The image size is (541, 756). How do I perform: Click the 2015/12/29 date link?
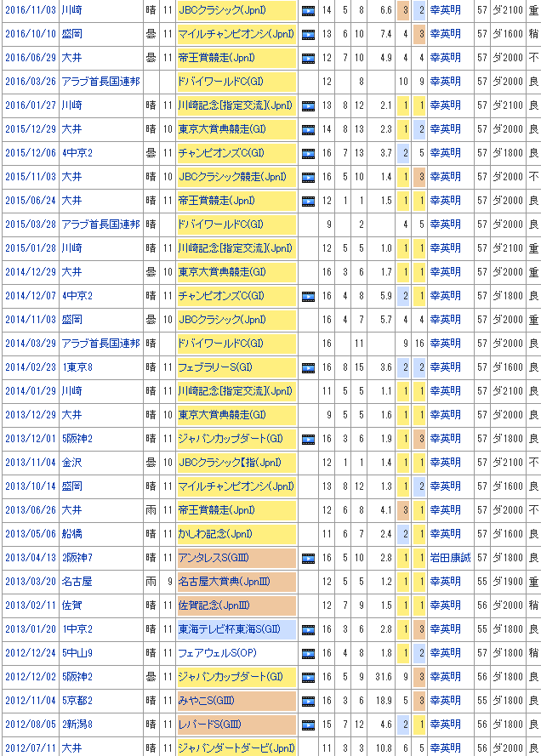pos(30,129)
